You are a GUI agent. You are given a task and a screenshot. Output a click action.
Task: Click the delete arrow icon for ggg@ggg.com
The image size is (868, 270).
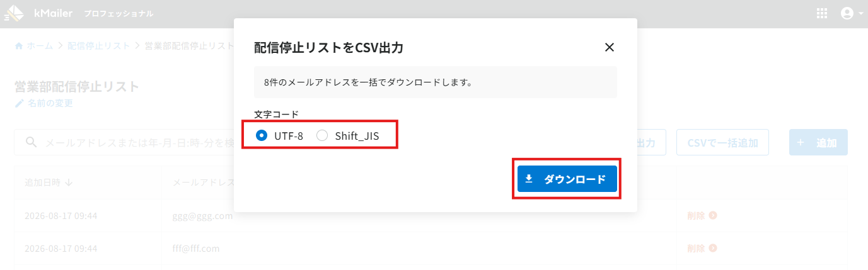(713, 215)
